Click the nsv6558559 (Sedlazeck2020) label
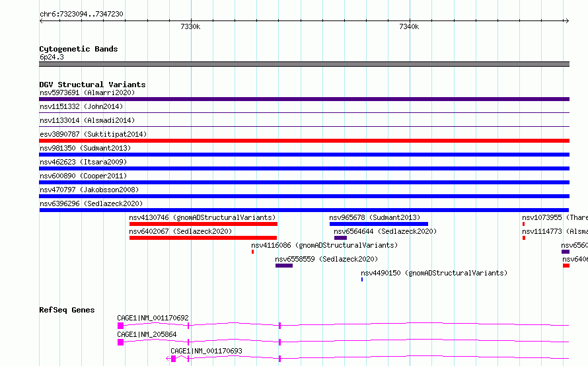Image resolution: width=588 pixels, height=366 pixels. point(326,259)
